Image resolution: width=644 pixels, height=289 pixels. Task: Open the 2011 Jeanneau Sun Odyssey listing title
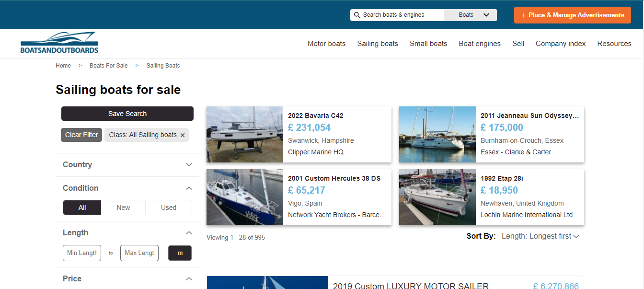click(x=529, y=116)
